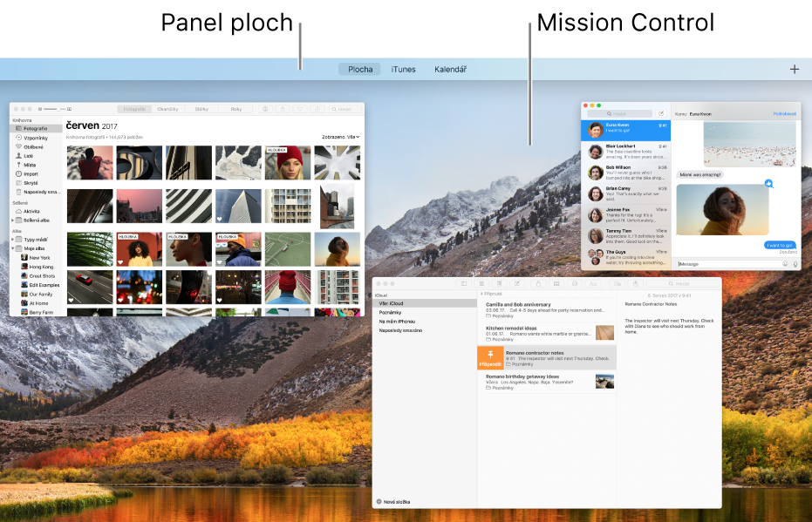Image resolution: width=812 pixels, height=522 pixels.
Task: Select Lidé in Photos sidebar
Action: pyautogui.click(x=36, y=156)
